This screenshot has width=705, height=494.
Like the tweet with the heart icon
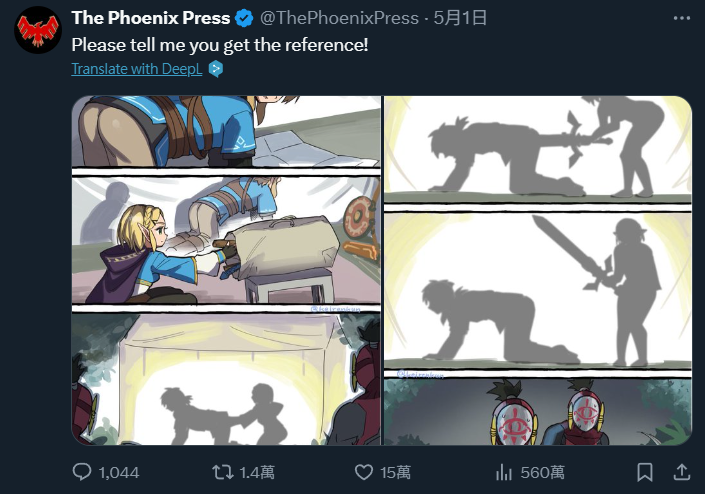[364, 472]
